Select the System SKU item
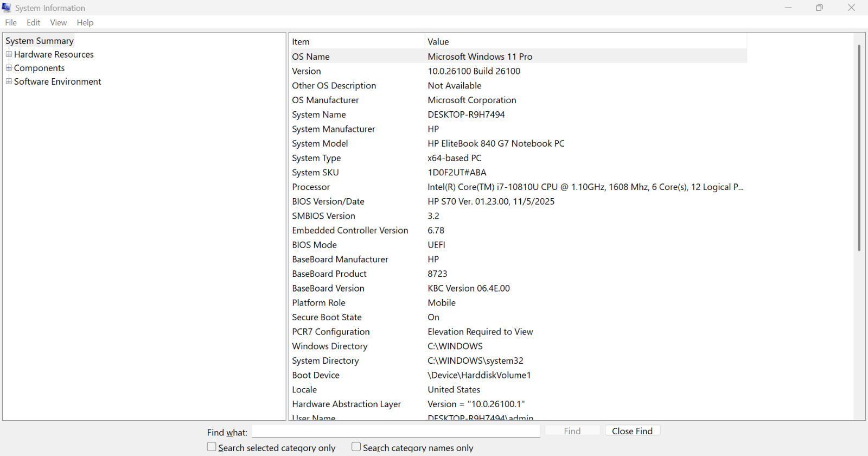The width and height of the screenshot is (868, 456). coord(315,173)
